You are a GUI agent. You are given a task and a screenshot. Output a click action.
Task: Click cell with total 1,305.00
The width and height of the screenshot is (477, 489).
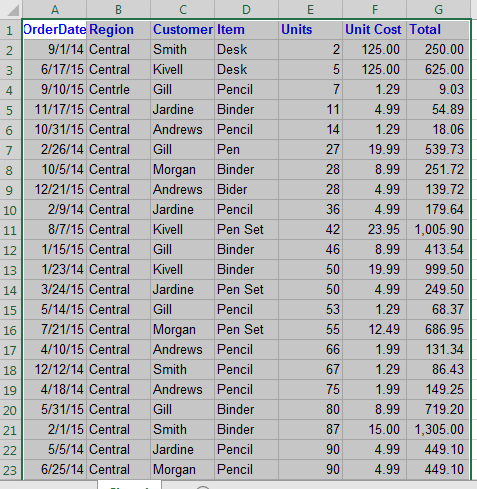click(x=438, y=430)
